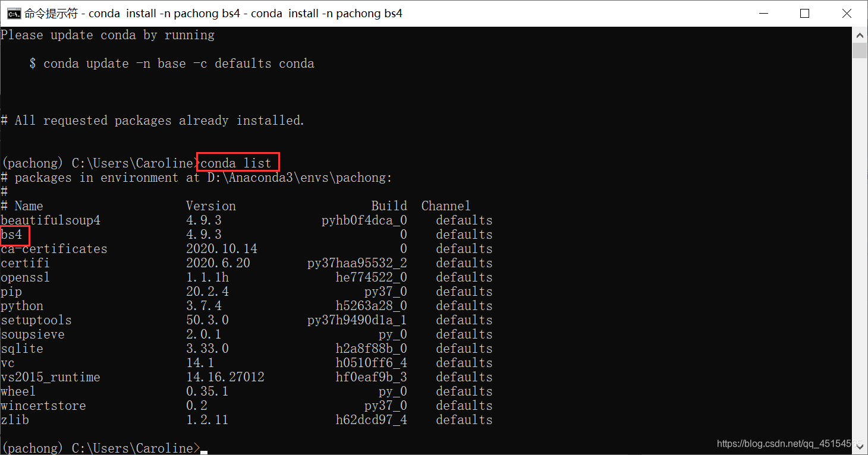Click the '# Name' column header

click(x=22, y=206)
